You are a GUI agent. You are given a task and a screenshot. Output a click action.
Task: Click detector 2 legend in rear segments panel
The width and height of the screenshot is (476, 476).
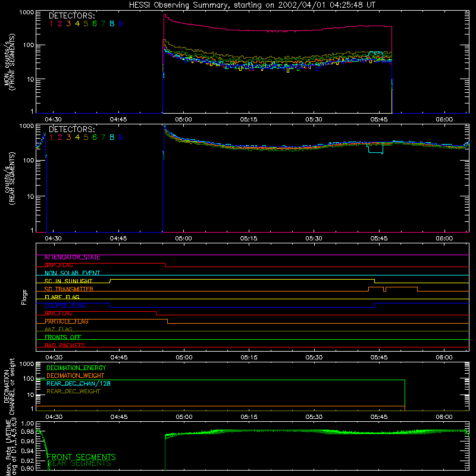(x=60, y=137)
